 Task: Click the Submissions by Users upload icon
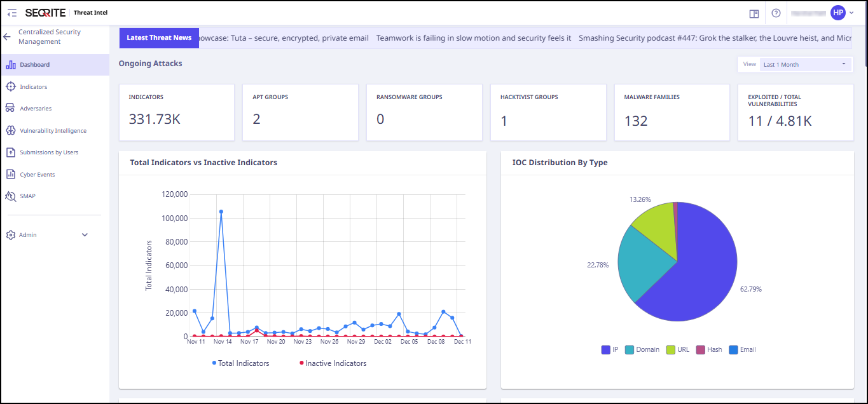pyautogui.click(x=10, y=152)
